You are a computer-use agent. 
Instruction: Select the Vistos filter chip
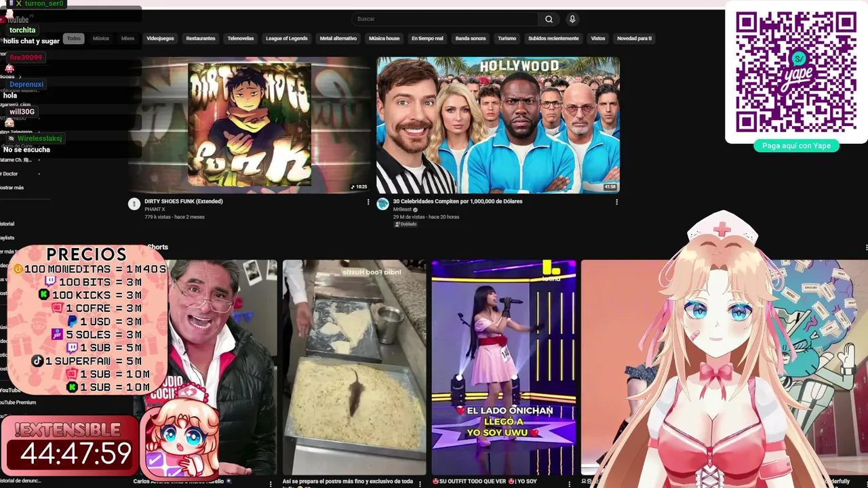(598, 39)
